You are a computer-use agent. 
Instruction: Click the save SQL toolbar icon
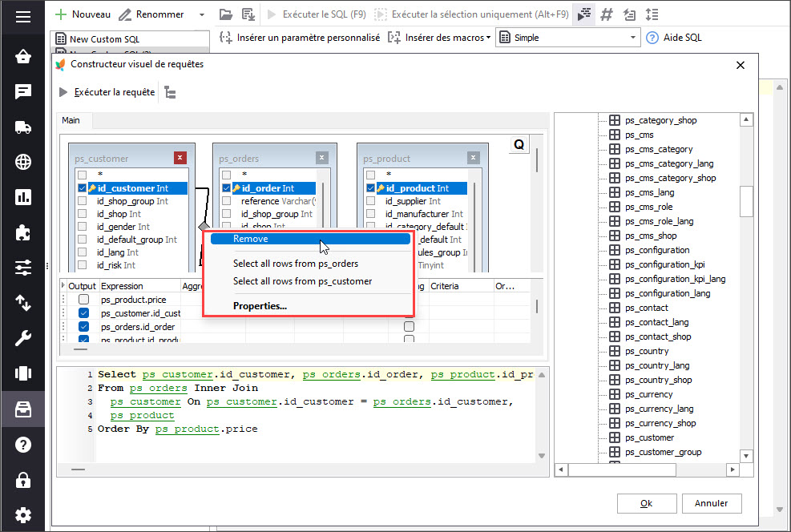pyautogui.click(x=248, y=14)
